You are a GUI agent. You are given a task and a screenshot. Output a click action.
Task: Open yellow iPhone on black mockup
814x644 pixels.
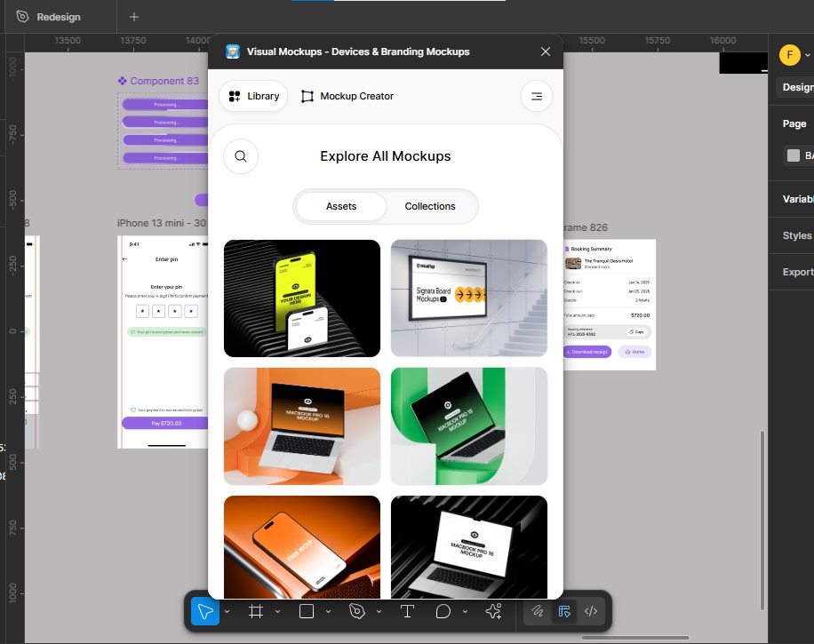point(302,298)
